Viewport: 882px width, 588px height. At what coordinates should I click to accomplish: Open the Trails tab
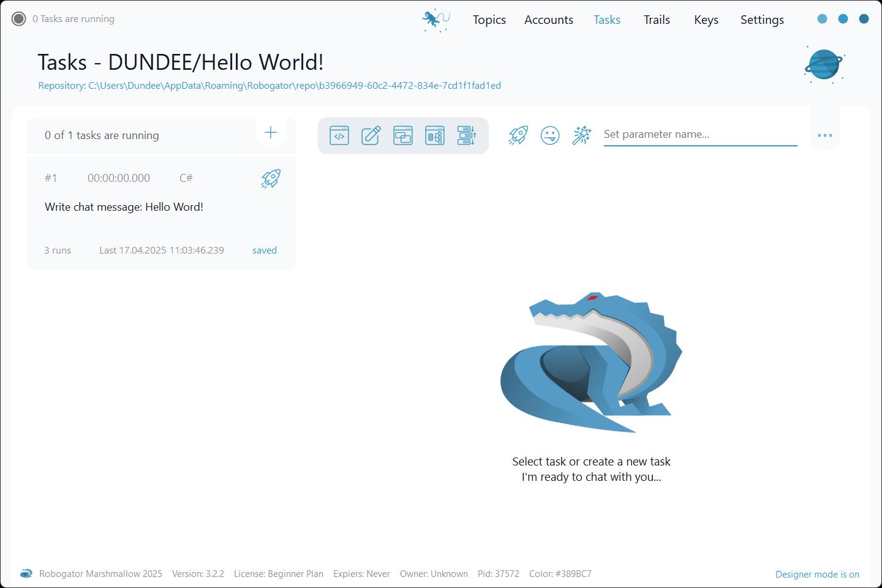coord(657,20)
